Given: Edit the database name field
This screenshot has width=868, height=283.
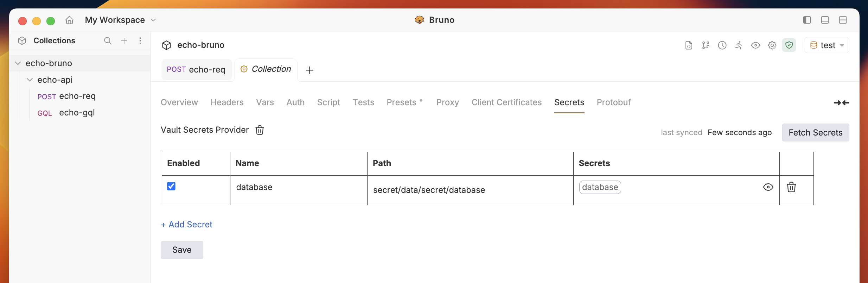Looking at the screenshot, I should [x=299, y=187].
